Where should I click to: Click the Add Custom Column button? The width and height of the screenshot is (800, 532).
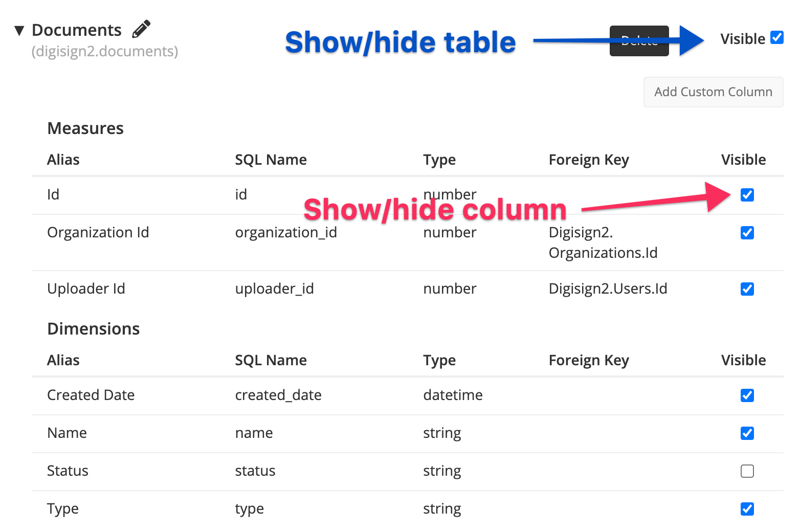pyautogui.click(x=713, y=92)
